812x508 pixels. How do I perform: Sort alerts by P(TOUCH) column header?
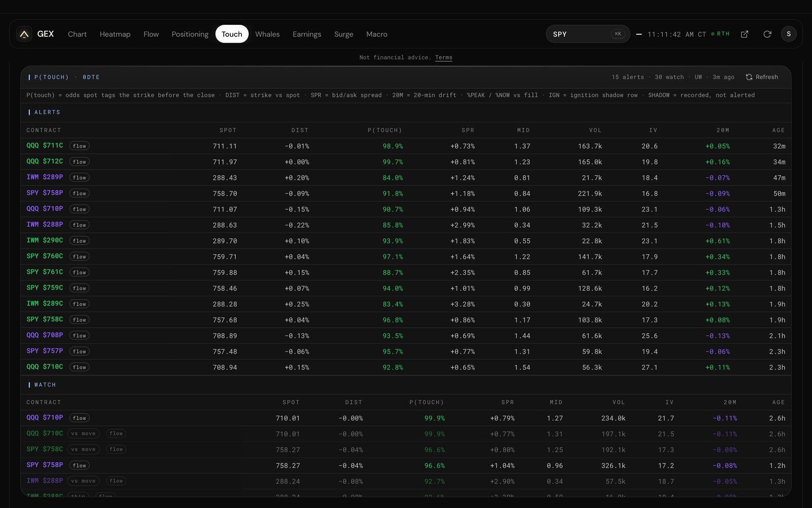coord(385,131)
